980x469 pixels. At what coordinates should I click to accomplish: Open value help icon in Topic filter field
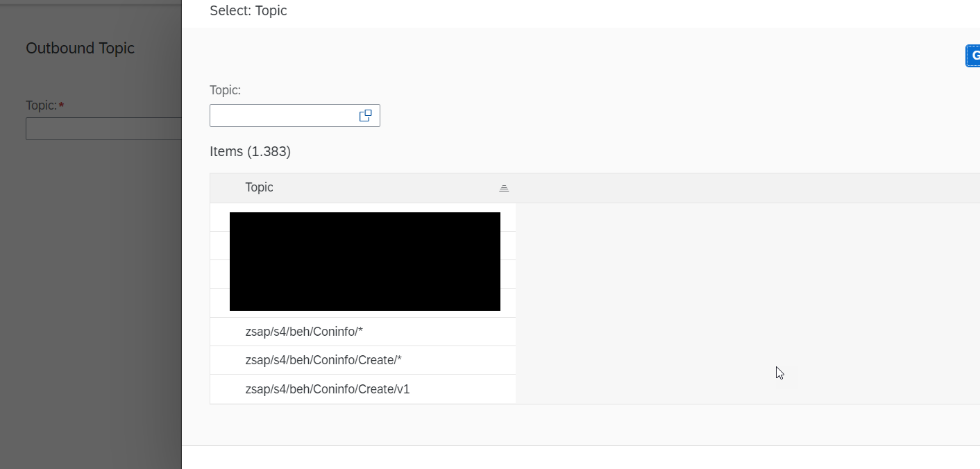[x=365, y=116]
